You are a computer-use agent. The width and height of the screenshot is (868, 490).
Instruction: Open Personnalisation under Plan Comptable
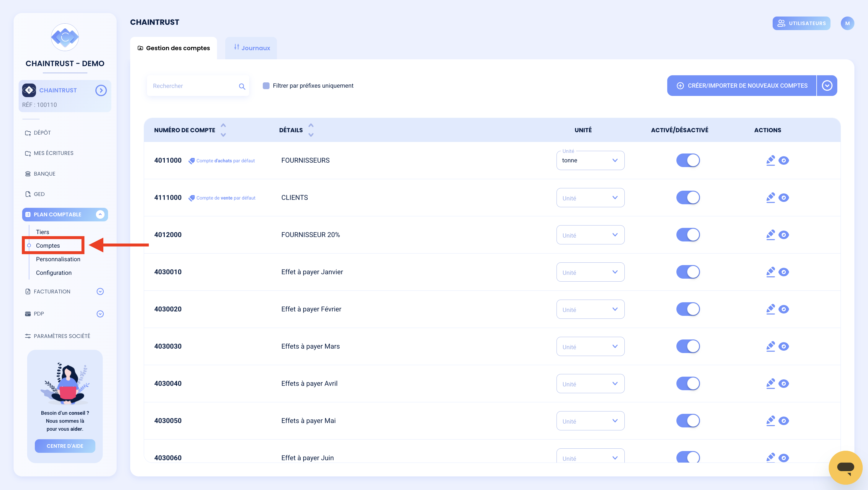(x=58, y=259)
